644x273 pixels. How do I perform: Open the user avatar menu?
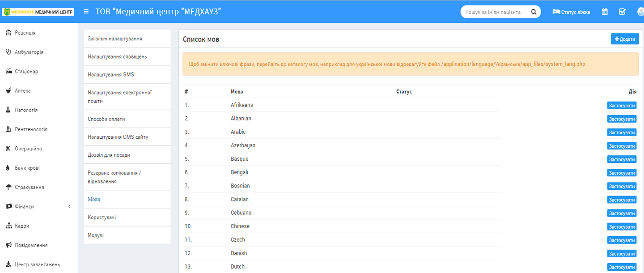click(x=640, y=12)
